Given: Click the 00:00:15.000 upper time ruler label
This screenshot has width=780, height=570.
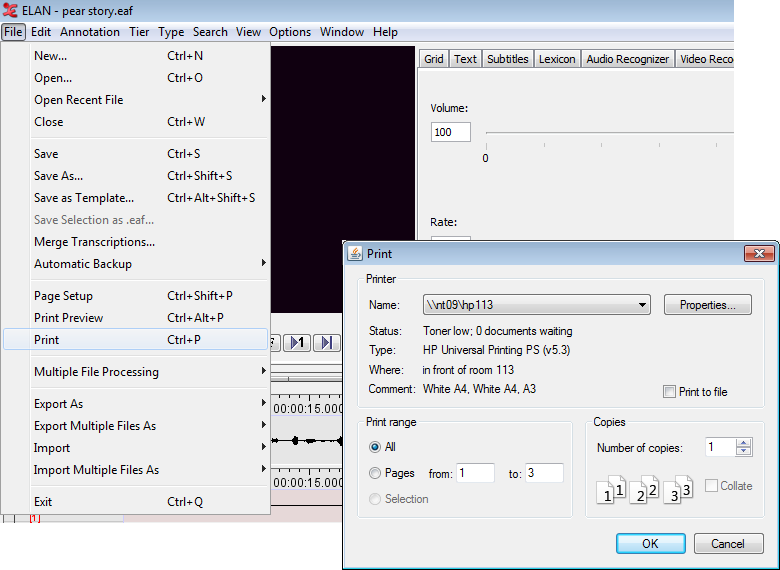Looking at the screenshot, I should [x=308, y=409].
